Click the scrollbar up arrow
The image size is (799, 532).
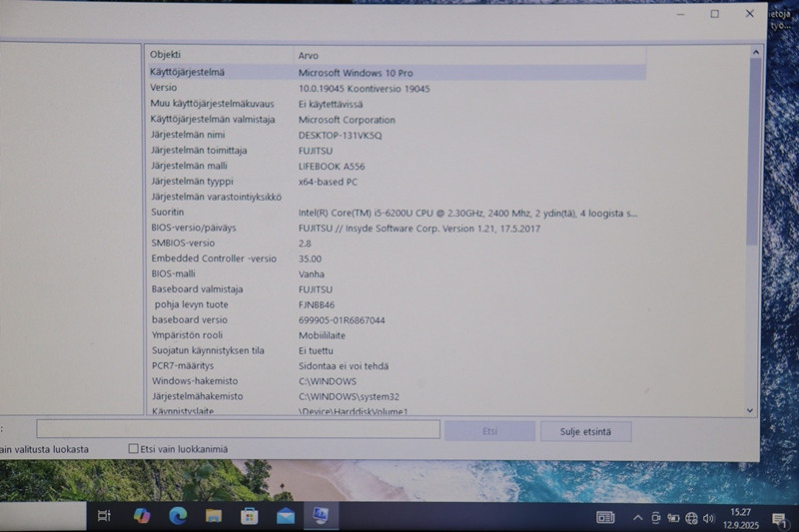756,52
